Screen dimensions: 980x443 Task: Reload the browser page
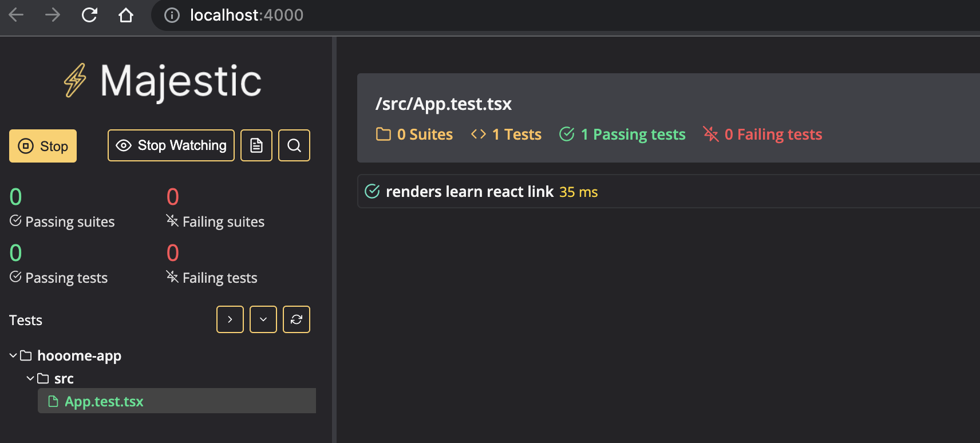pyautogui.click(x=89, y=15)
